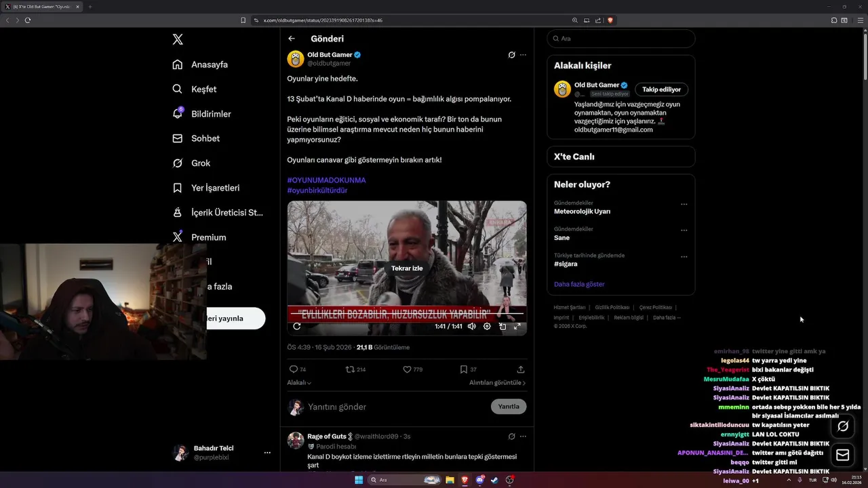This screenshot has height=488, width=868.
Task: Open floating messages envelope button
Action: (843, 455)
